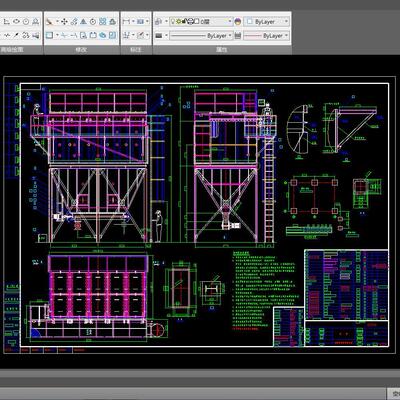400x400 pixels.
Task: Click the 标注 panel label
Action: point(136,50)
